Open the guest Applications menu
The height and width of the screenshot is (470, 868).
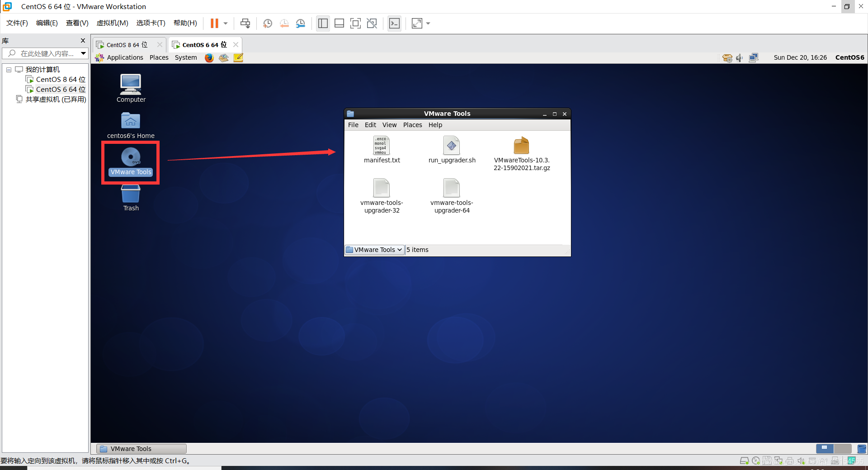(x=120, y=57)
